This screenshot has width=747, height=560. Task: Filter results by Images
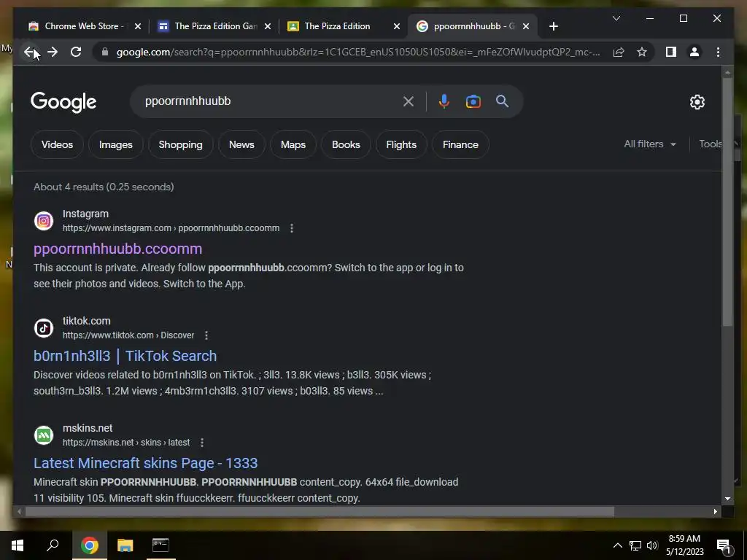point(116,144)
